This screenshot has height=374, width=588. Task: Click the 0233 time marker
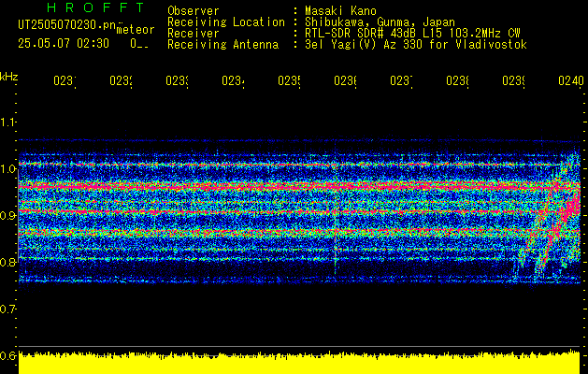point(177,80)
